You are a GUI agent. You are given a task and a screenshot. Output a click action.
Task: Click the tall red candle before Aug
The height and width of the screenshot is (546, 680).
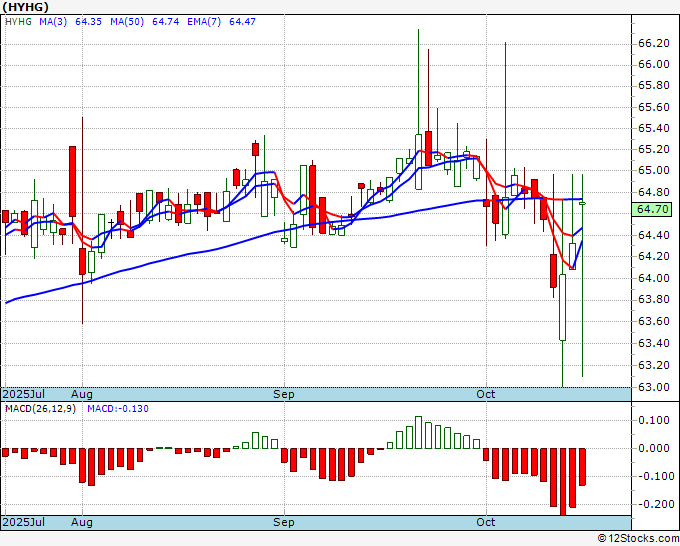pos(72,181)
